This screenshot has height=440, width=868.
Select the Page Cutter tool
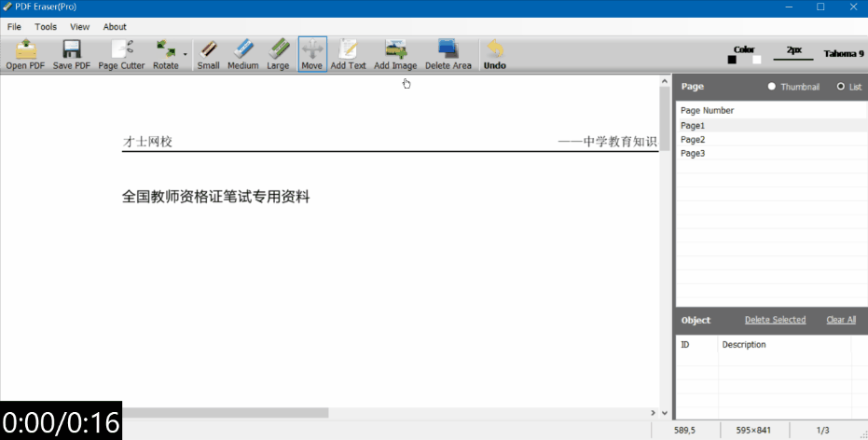(x=121, y=54)
